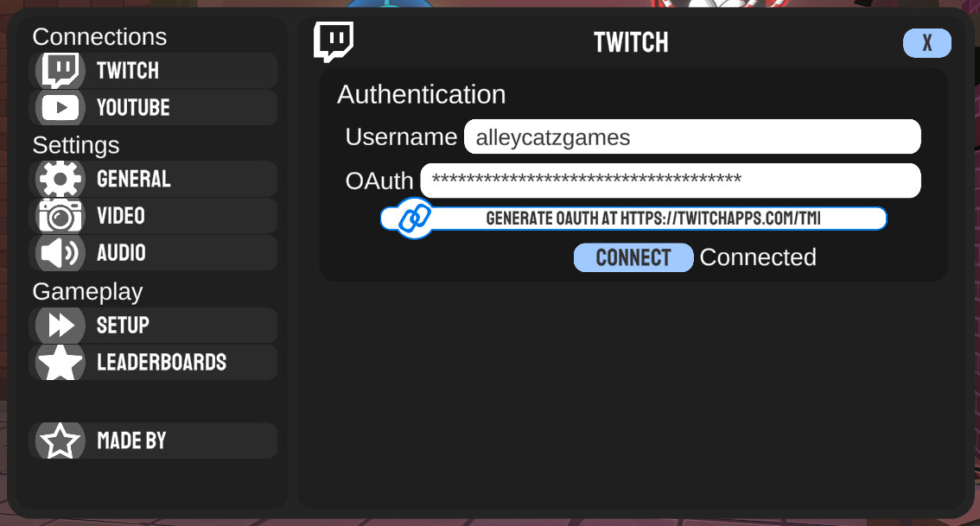The image size is (980, 526).
Task: Click the Video camera icon
Action: click(x=60, y=216)
